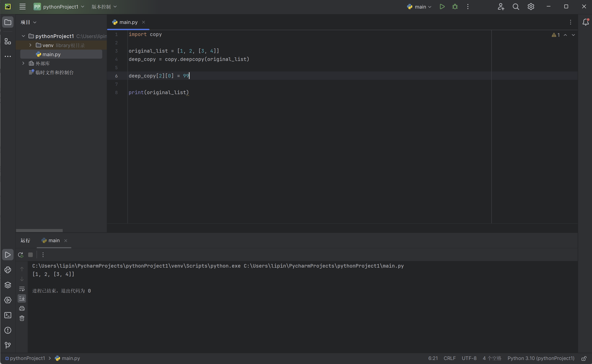Open editor tab options menu

pyautogui.click(x=571, y=22)
